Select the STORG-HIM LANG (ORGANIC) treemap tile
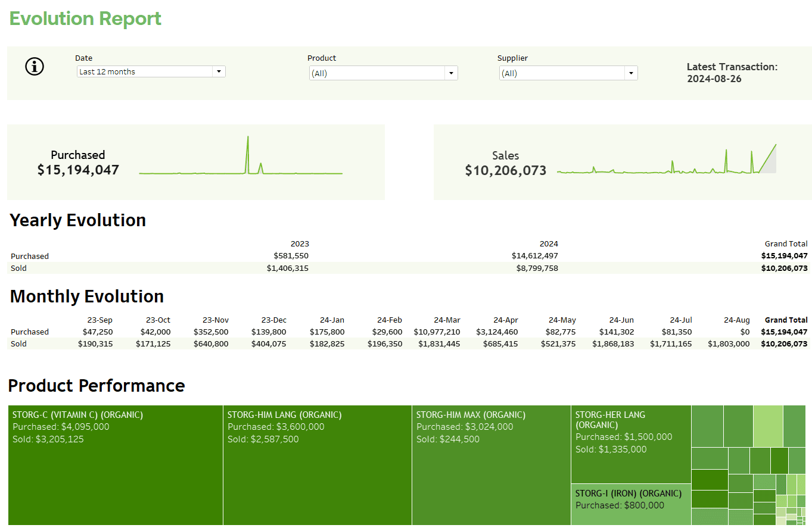 pyautogui.click(x=318, y=466)
